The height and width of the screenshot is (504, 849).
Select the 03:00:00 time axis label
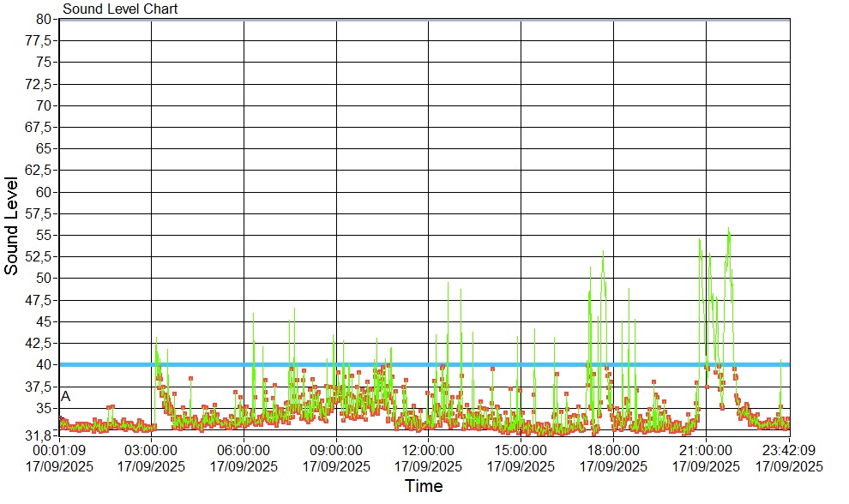click(151, 450)
